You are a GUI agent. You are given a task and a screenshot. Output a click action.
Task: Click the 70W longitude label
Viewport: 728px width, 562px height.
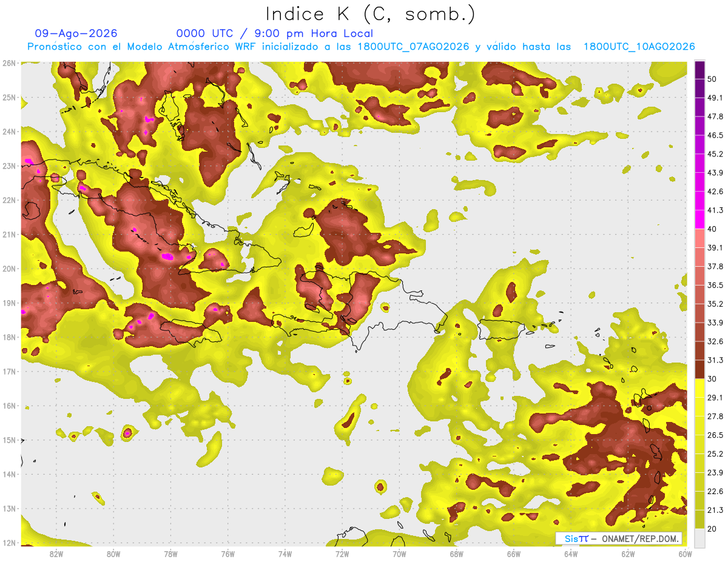(399, 554)
